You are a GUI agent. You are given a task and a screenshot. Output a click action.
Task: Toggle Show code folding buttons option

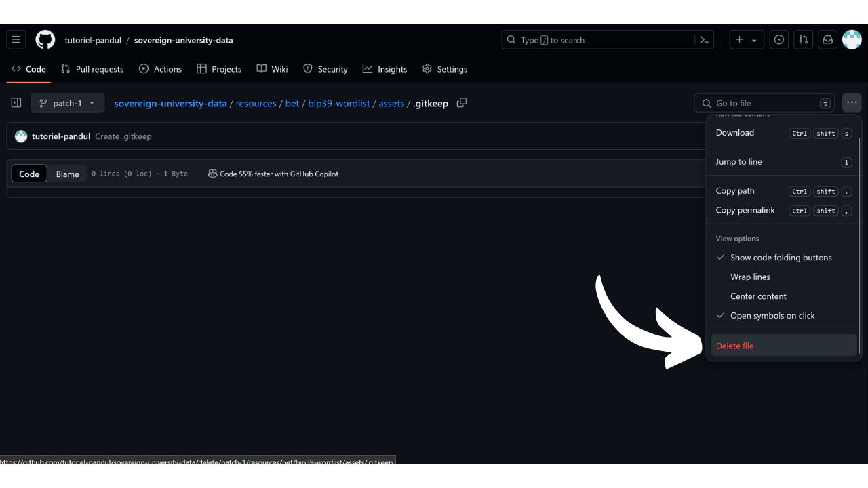[x=781, y=258]
